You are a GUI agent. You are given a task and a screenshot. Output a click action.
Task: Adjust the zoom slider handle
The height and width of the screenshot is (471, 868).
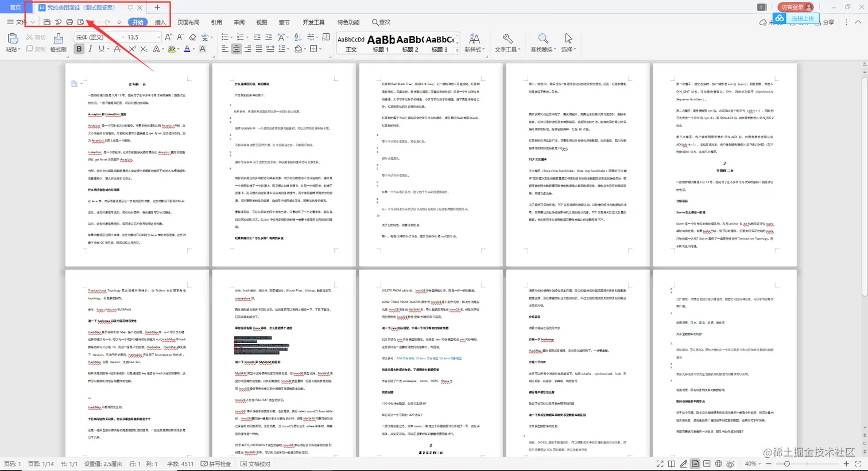click(x=786, y=464)
